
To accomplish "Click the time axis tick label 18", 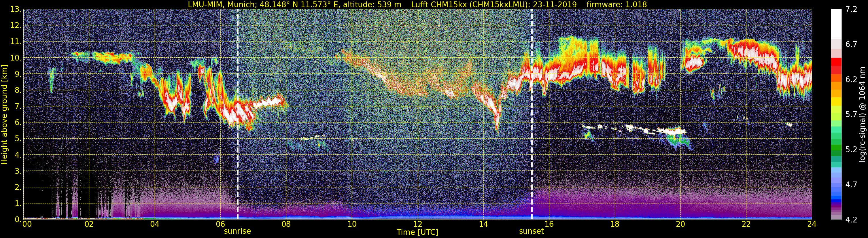I will point(614,224).
